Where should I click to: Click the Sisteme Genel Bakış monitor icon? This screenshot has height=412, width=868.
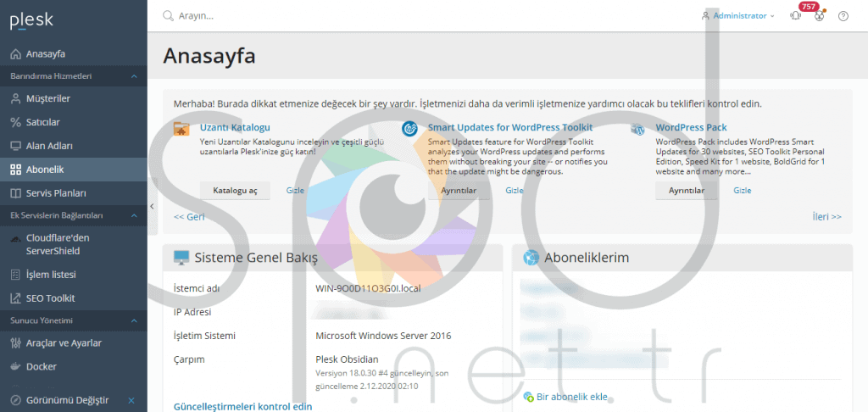181,258
